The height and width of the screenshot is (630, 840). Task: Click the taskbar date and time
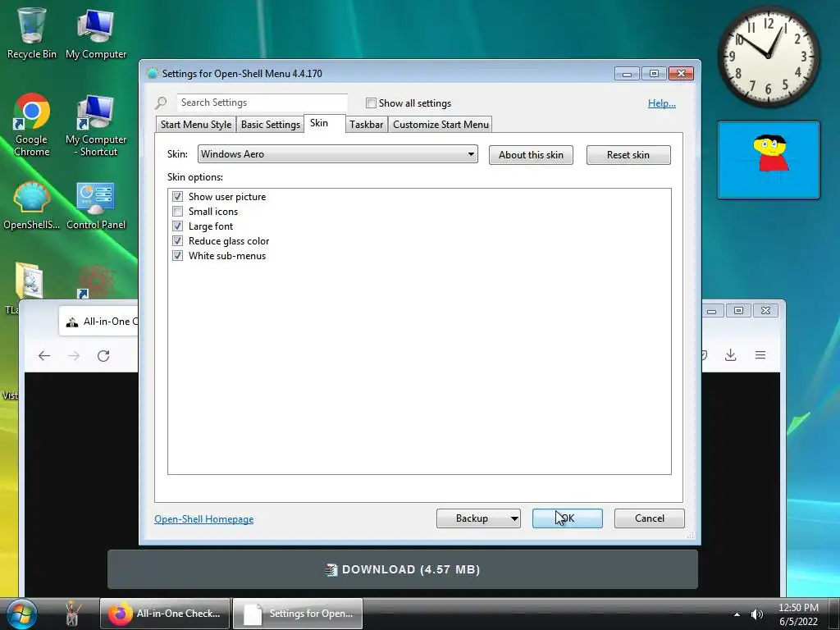pyautogui.click(x=798, y=614)
